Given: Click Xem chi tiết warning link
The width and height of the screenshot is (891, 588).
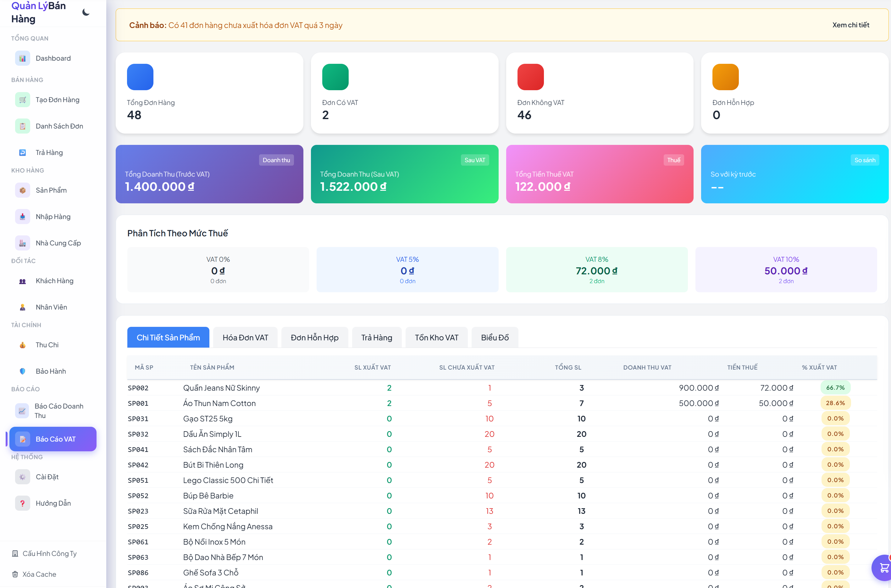Looking at the screenshot, I should (x=850, y=25).
